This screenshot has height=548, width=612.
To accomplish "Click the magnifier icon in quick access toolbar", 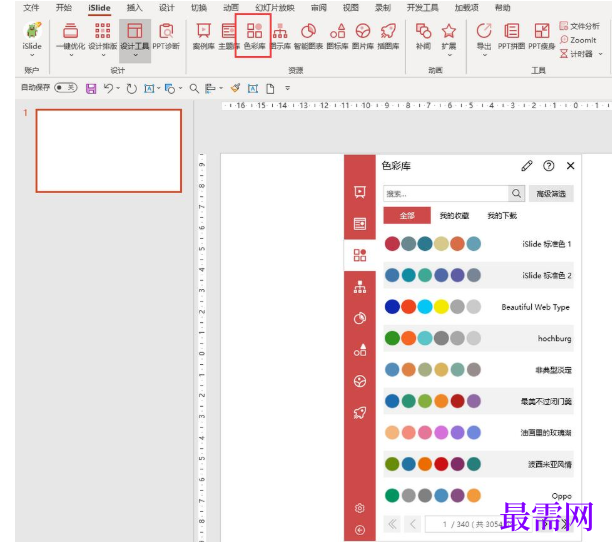I will 194,89.
